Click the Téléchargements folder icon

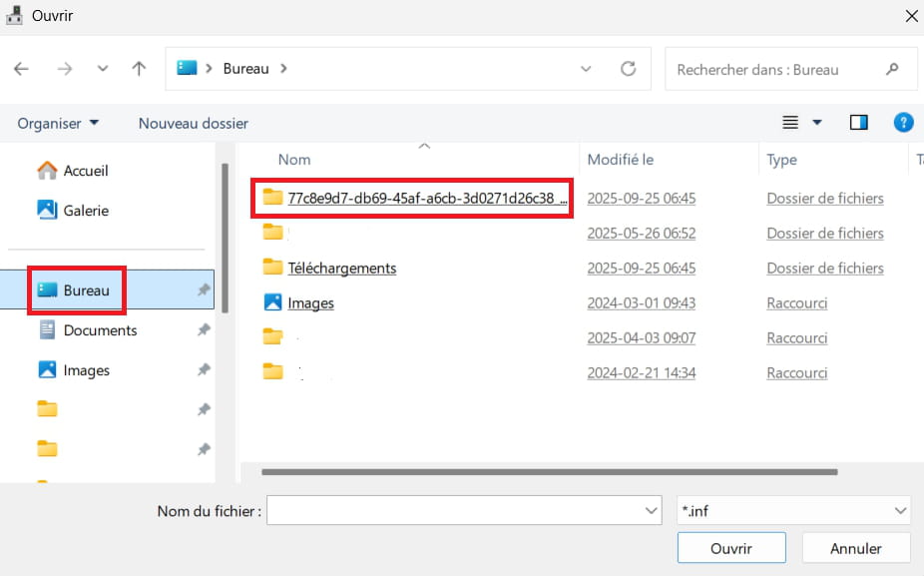coord(272,268)
